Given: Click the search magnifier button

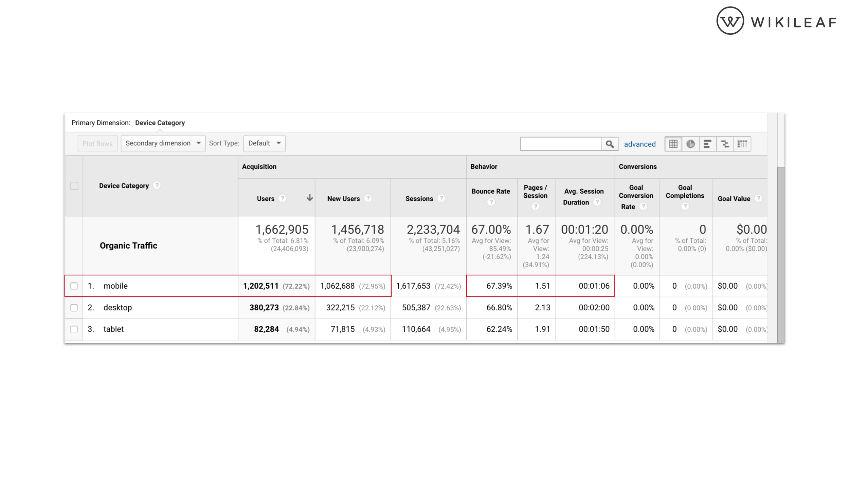Looking at the screenshot, I should [x=610, y=144].
